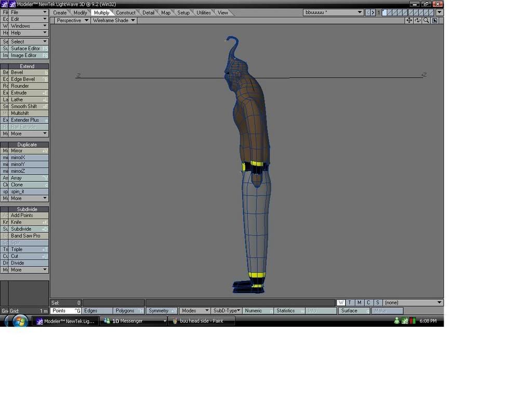Open the Wireframe Shade display dropdown
The height and width of the screenshot is (400, 532).
[113, 20]
